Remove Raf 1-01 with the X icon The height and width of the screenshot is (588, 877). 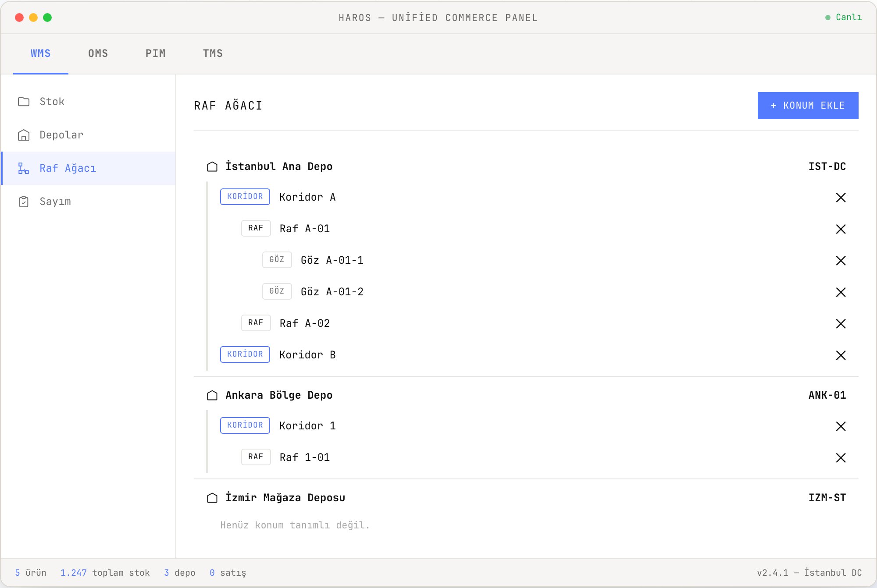(841, 458)
